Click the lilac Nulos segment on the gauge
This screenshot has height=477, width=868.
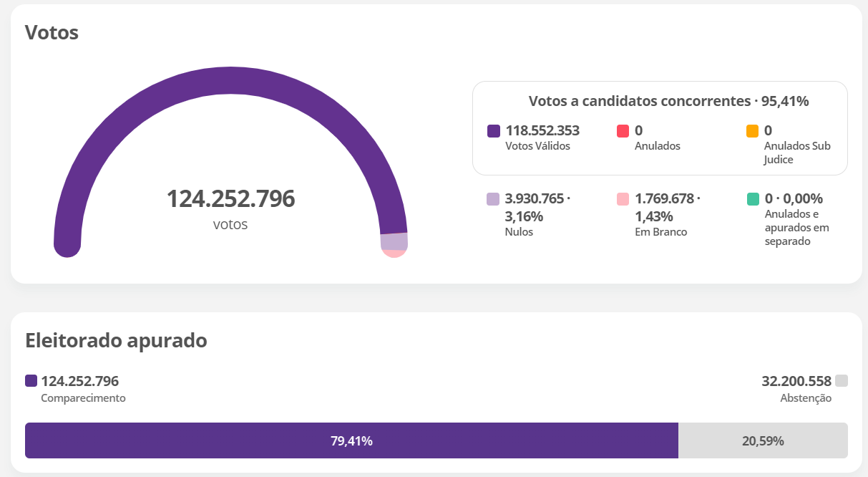(394, 241)
